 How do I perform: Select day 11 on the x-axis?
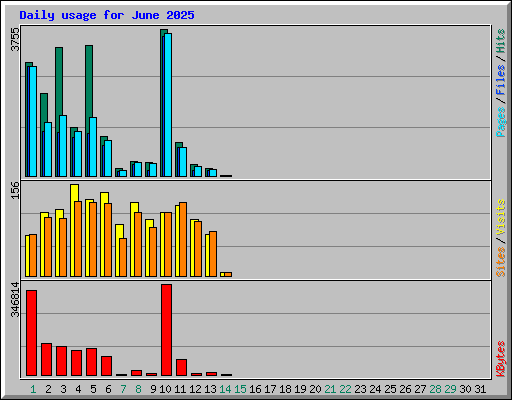[180, 389]
